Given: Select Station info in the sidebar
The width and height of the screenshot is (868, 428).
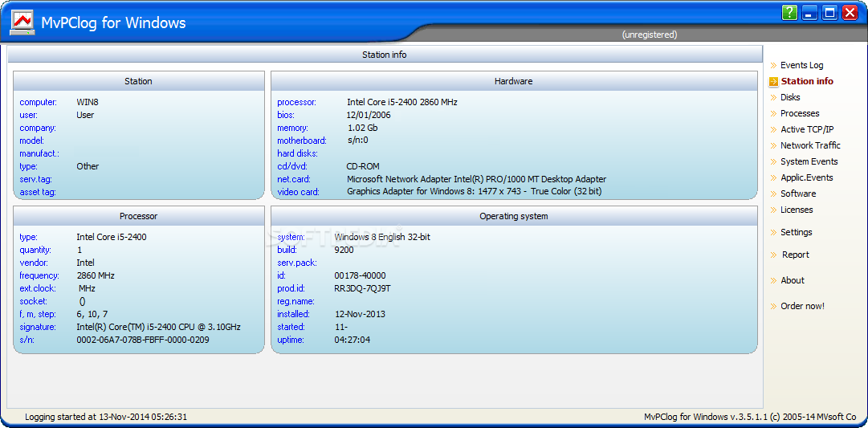Looking at the screenshot, I should [807, 81].
